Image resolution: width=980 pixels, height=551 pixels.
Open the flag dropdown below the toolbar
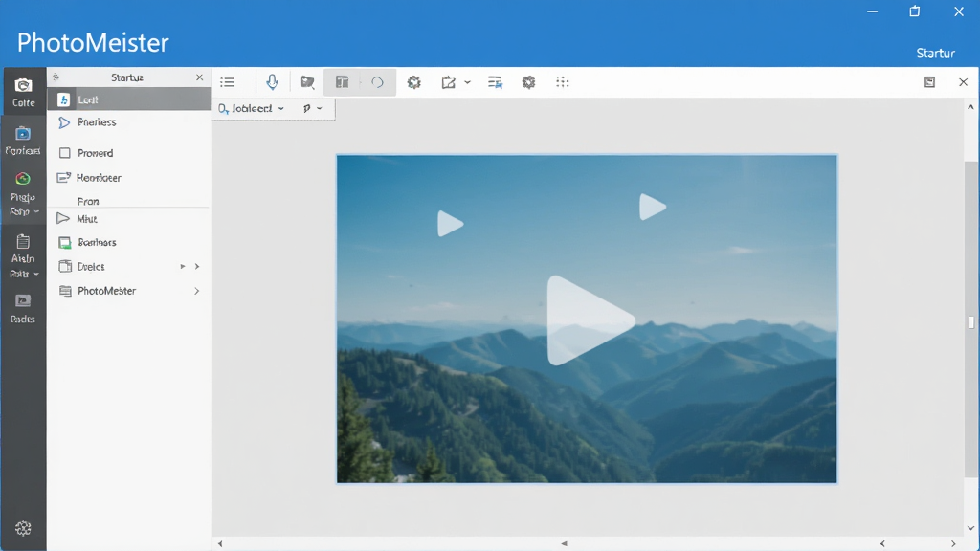point(313,108)
